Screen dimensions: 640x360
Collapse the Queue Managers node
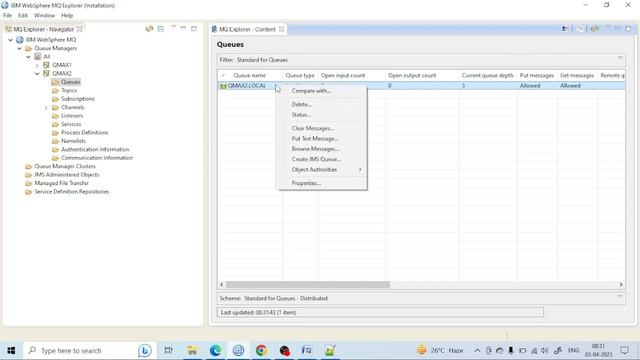[19, 48]
